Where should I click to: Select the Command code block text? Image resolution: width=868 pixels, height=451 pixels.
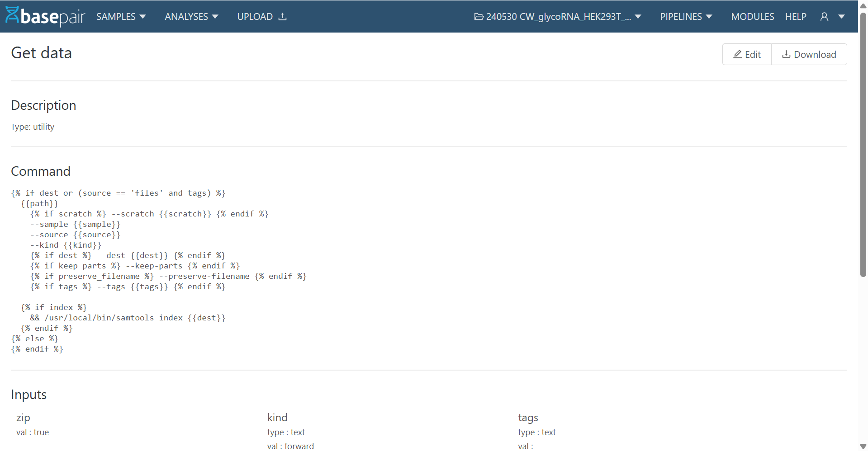click(158, 271)
